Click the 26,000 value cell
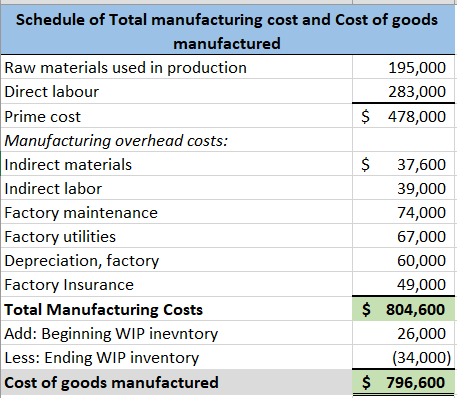 click(403, 333)
